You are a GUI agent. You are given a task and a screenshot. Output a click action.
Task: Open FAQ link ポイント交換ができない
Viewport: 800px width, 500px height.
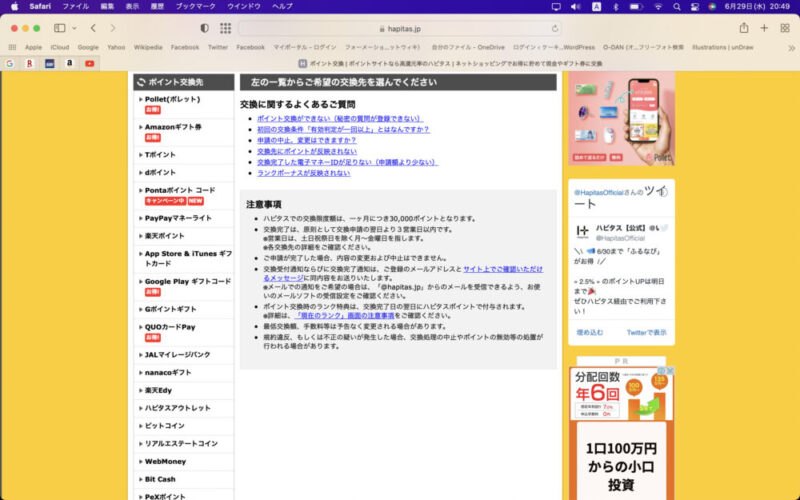[340, 118]
